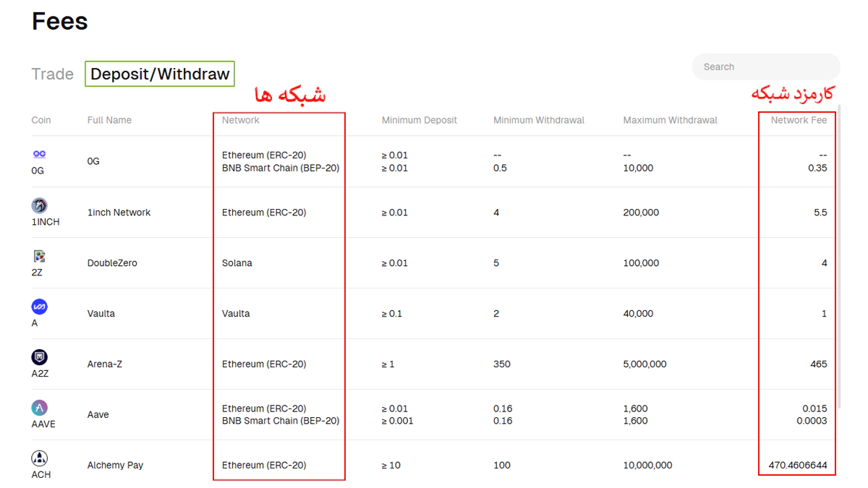Click the Network column header
Screen dimensions: 868x488
(240, 120)
